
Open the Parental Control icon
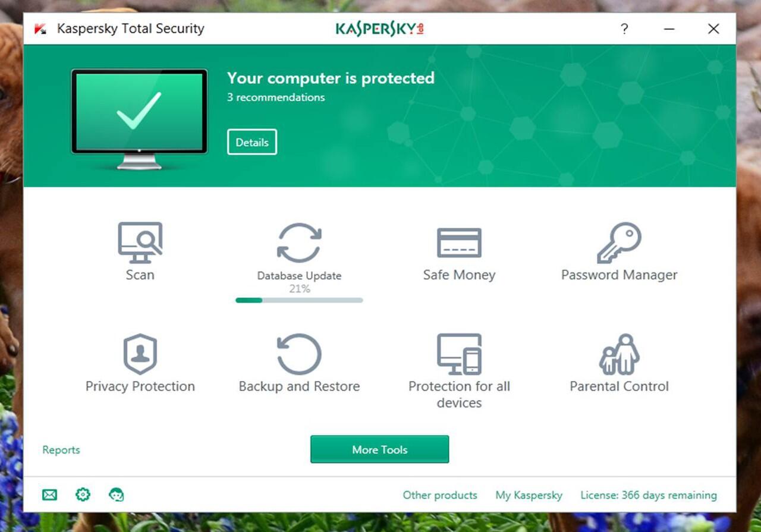pos(619,354)
